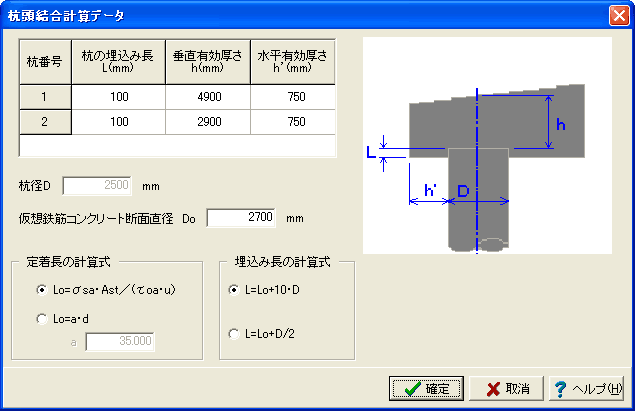Screen dimensions: 635x411
Task: Click the 杭番号 column header
Action: pyautogui.click(x=45, y=62)
